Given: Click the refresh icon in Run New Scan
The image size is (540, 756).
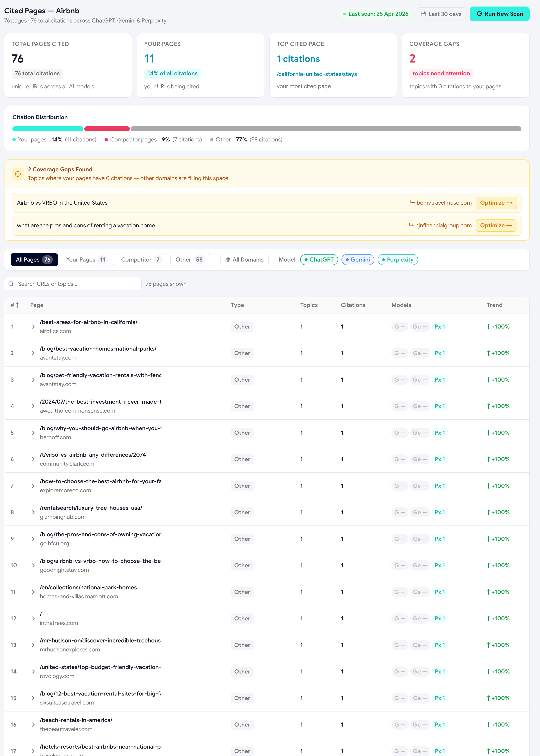Looking at the screenshot, I should (479, 14).
